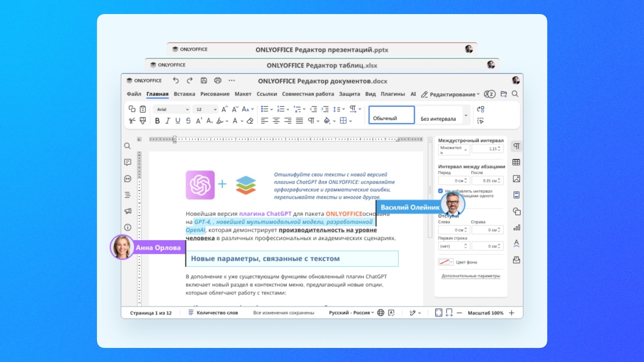Screen dimensions: 644x362
Task: Click the Paste clipboard icon
Action: (x=143, y=109)
